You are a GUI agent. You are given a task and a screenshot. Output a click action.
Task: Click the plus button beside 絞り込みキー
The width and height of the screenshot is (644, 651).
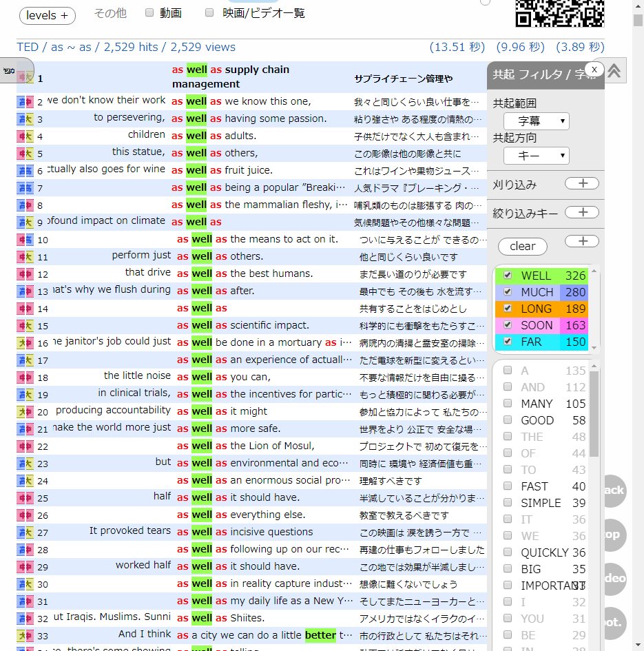[x=581, y=213]
